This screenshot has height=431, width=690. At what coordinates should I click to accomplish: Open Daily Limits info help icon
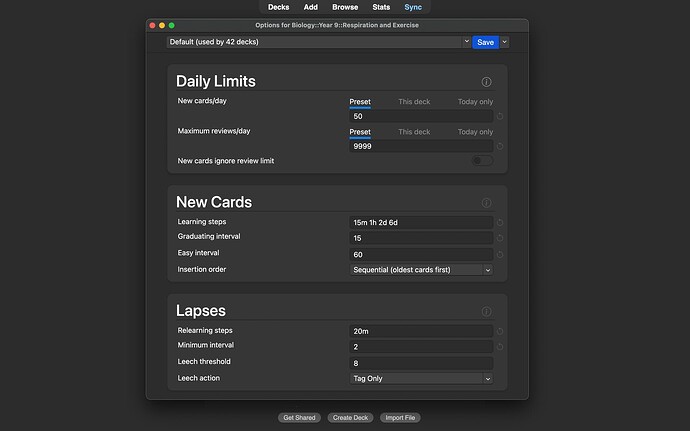[486, 82]
